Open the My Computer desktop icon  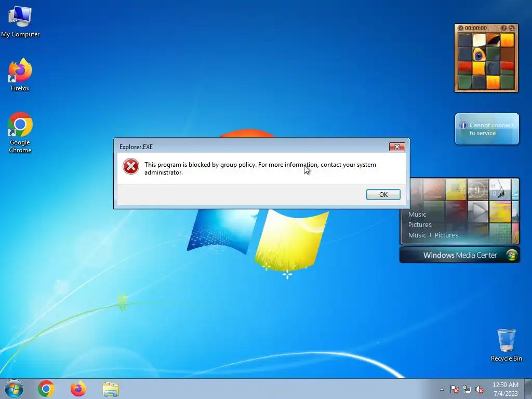20,21
